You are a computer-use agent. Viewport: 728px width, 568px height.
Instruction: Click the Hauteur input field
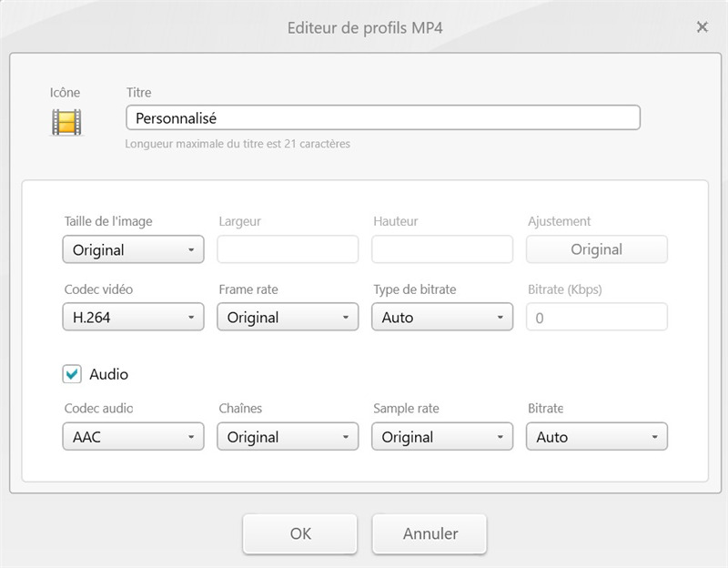(x=442, y=249)
